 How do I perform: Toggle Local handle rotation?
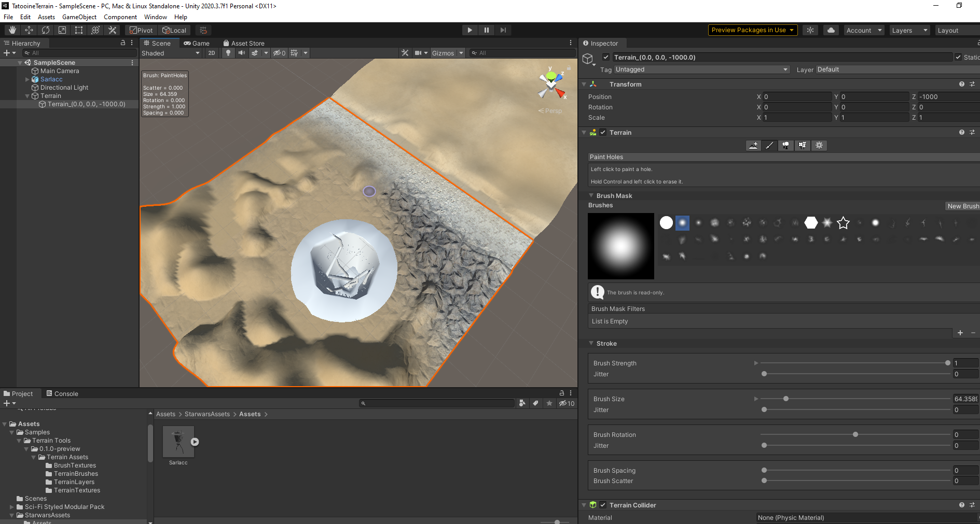(174, 30)
